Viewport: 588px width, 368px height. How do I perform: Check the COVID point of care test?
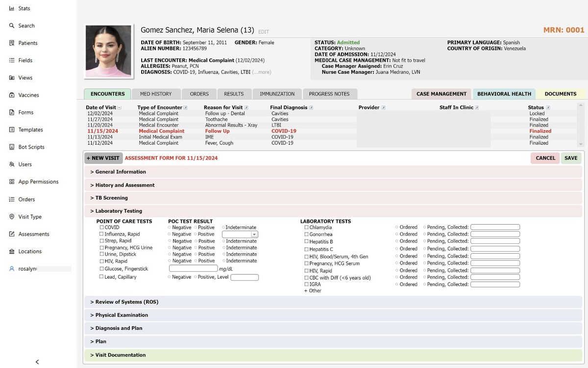pos(101,228)
